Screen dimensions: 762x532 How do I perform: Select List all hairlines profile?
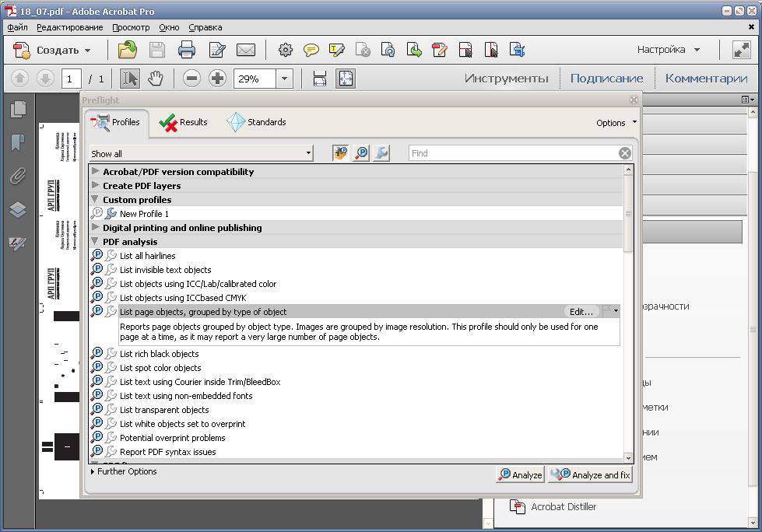point(356,256)
